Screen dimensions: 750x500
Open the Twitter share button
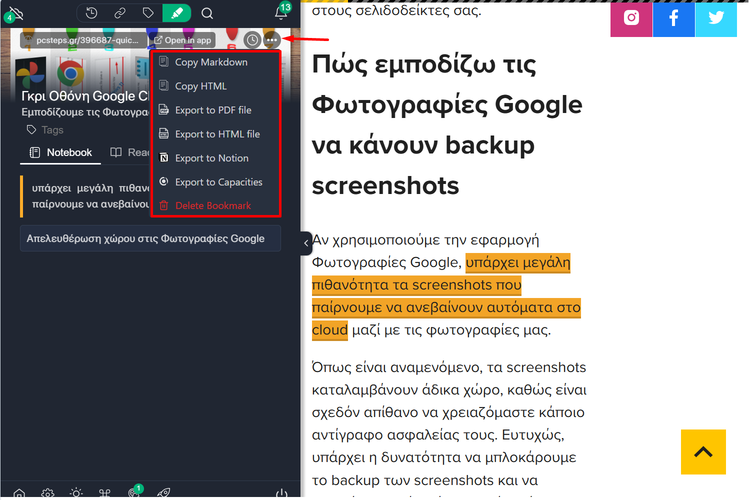point(716,19)
